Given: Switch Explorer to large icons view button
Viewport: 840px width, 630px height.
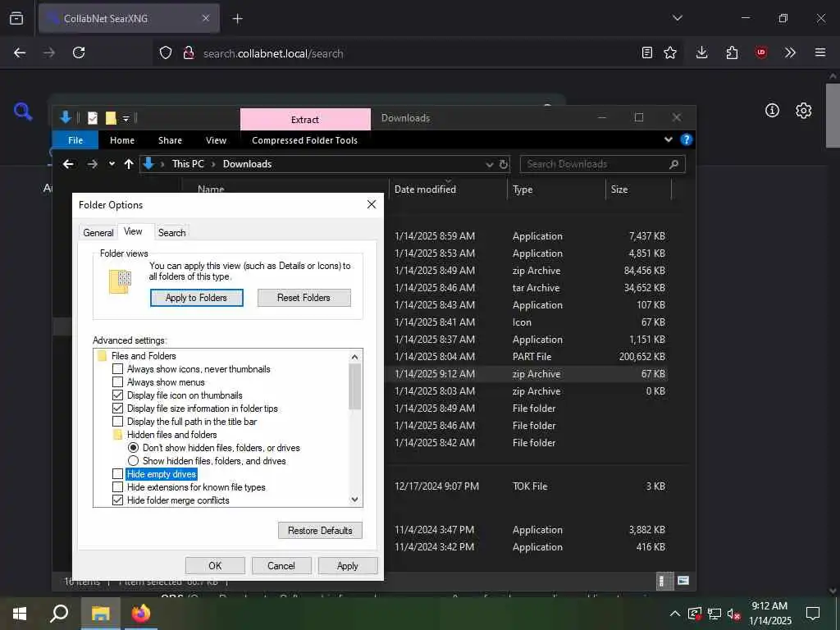Looking at the screenshot, I should click(x=683, y=581).
